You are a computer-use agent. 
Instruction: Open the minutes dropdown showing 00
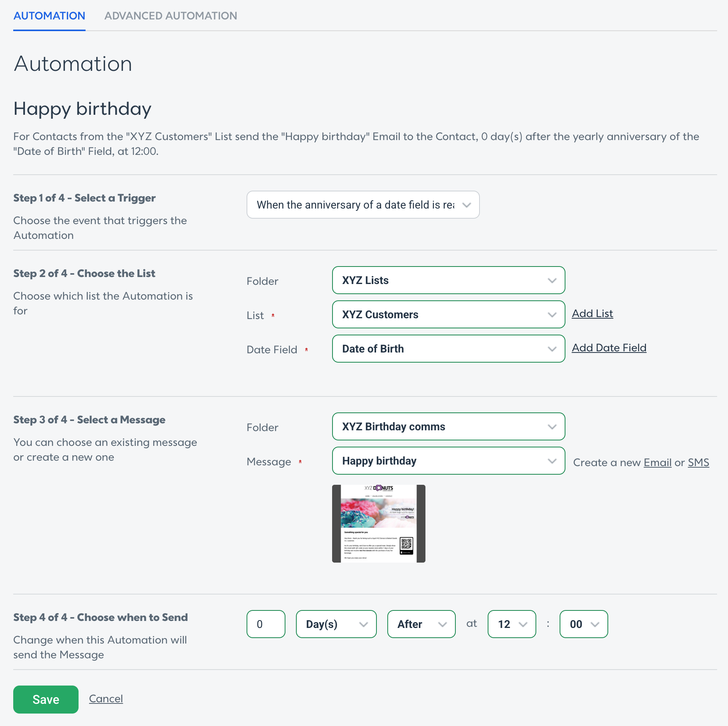584,624
